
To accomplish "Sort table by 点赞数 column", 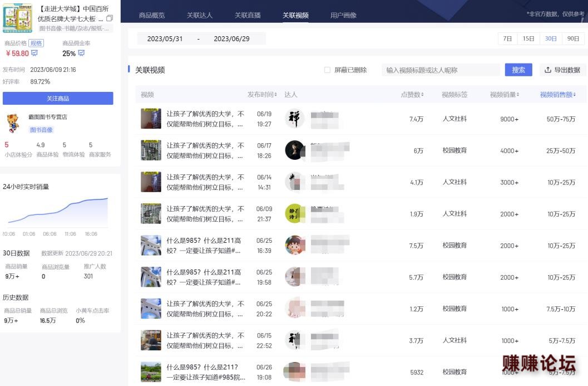I will [412, 95].
